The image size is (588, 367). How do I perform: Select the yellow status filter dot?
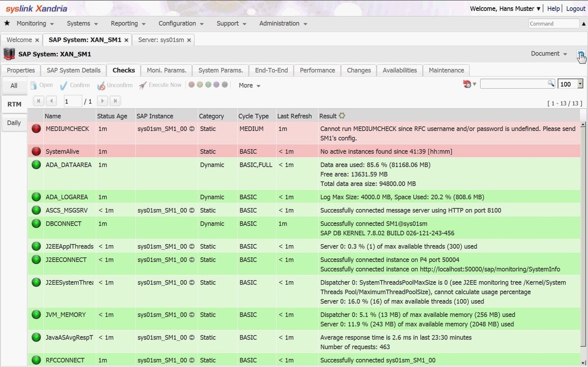[200, 85]
